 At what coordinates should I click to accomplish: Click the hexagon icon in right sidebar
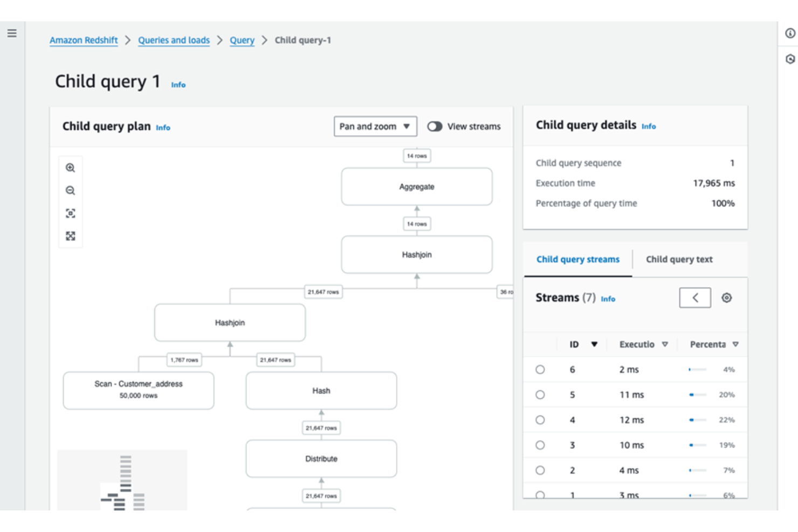(x=790, y=59)
